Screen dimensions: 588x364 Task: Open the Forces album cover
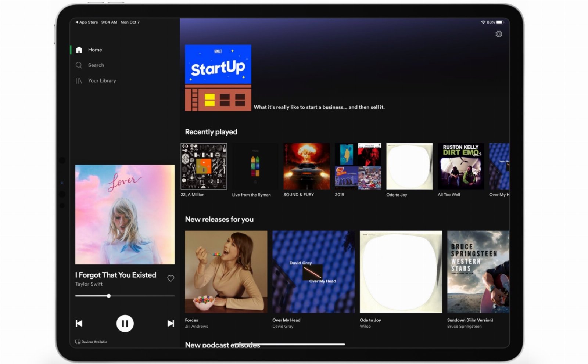click(x=226, y=272)
